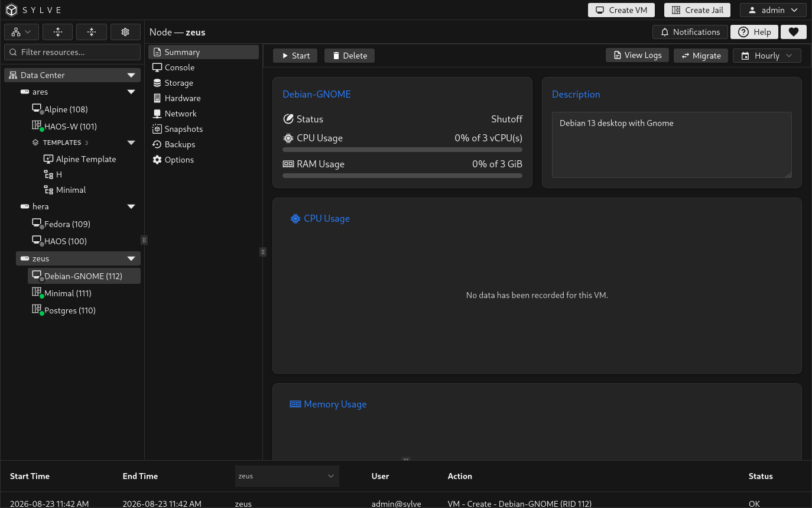Open the Notifications panel
This screenshot has width=812, height=508.
point(690,32)
